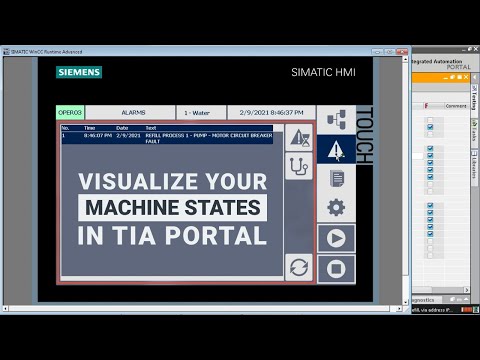Screen dimensions: 480x360
Task: Click WinCC Runtime vertical scrollbar down arrow
Action: pos(406,302)
